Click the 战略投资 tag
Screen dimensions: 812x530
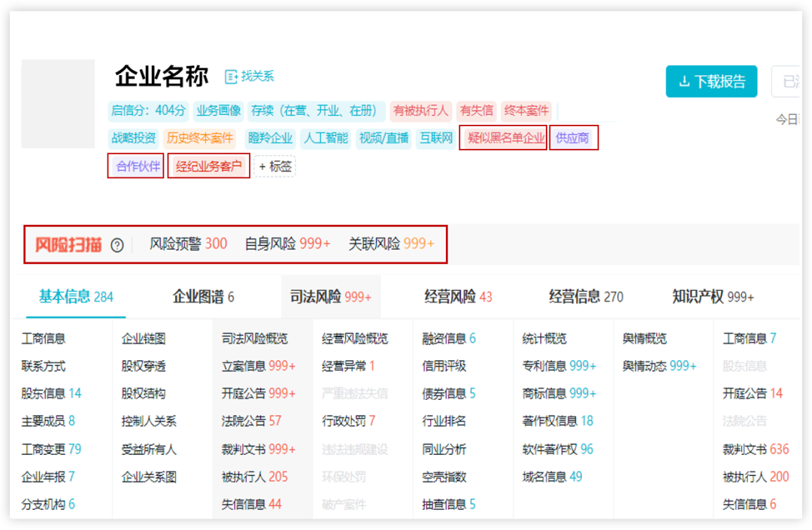pyautogui.click(x=134, y=138)
